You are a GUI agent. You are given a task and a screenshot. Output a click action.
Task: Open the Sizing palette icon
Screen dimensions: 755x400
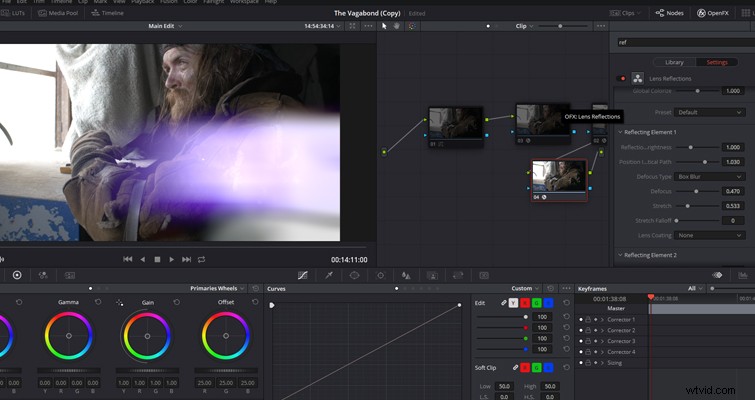coord(458,275)
